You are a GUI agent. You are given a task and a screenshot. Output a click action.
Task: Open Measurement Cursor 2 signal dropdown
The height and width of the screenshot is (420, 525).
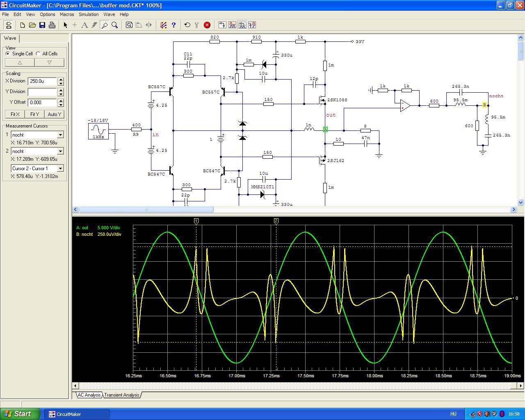[60, 151]
